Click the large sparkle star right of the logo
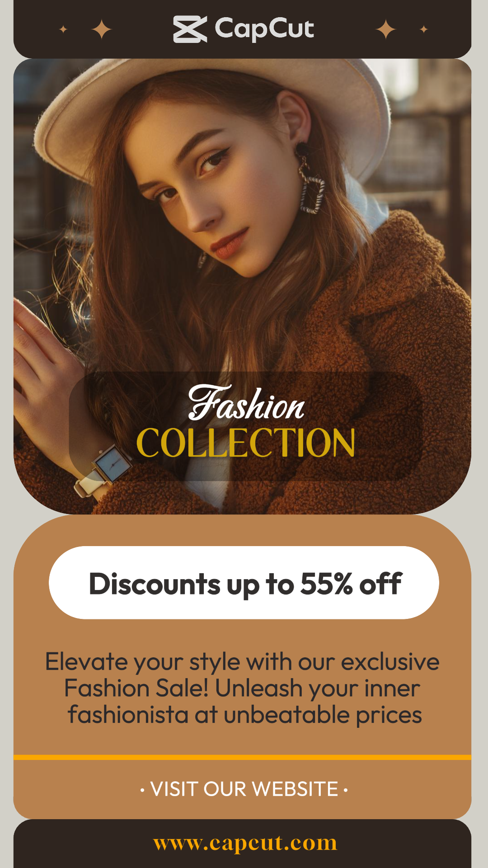Screen dimensions: 488x868 pyautogui.click(x=386, y=29)
